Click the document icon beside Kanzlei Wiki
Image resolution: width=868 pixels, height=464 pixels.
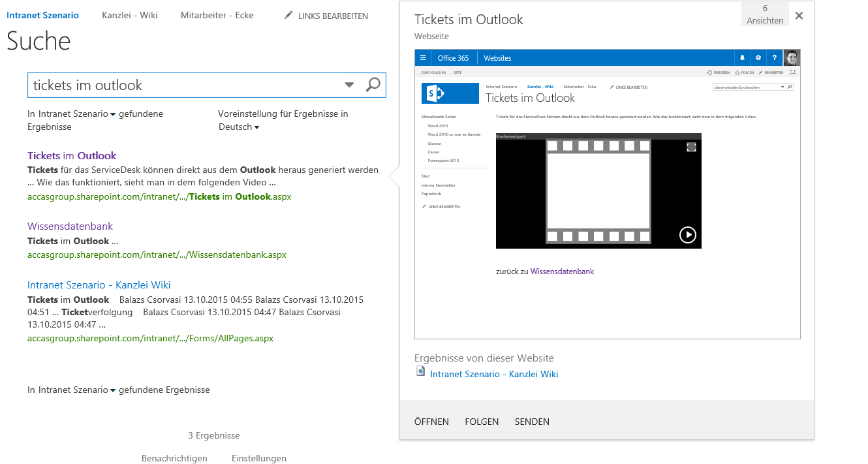coord(421,371)
